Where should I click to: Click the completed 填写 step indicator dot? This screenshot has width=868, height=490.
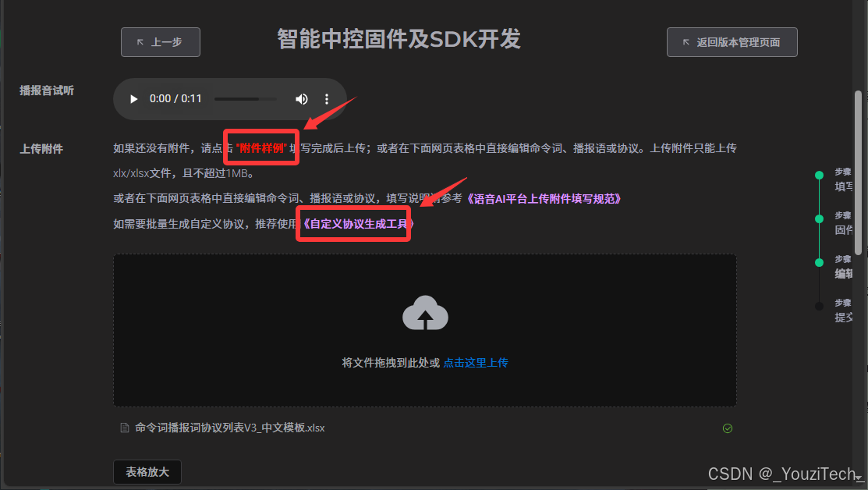(x=819, y=176)
